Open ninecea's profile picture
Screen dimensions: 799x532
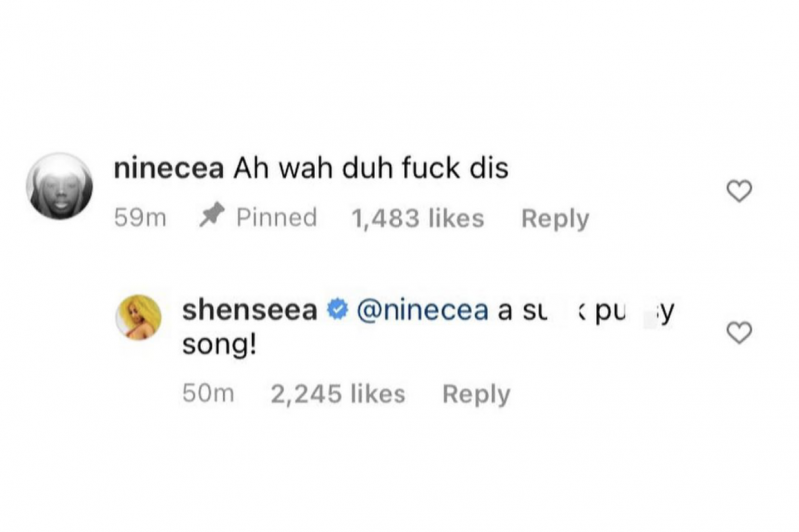(x=60, y=187)
